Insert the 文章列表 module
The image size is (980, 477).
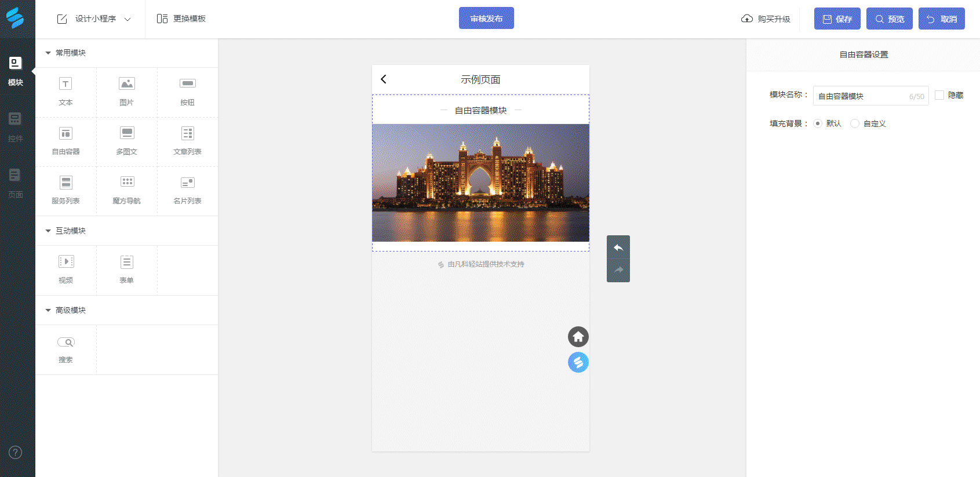187,141
